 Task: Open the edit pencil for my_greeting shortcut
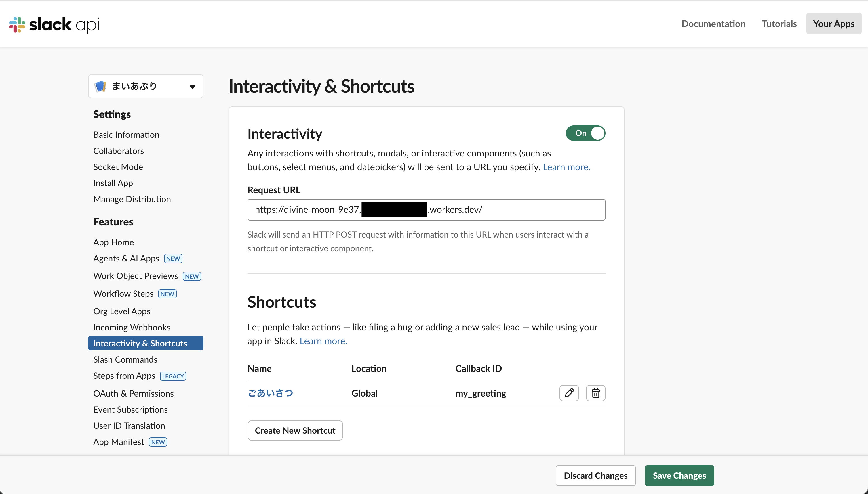(569, 393)
